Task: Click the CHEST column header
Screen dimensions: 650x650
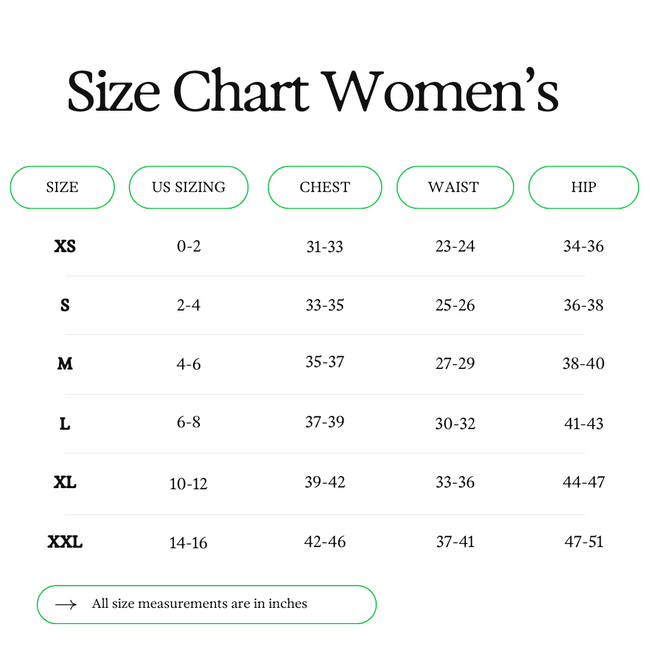Action: tap(325, 187)
